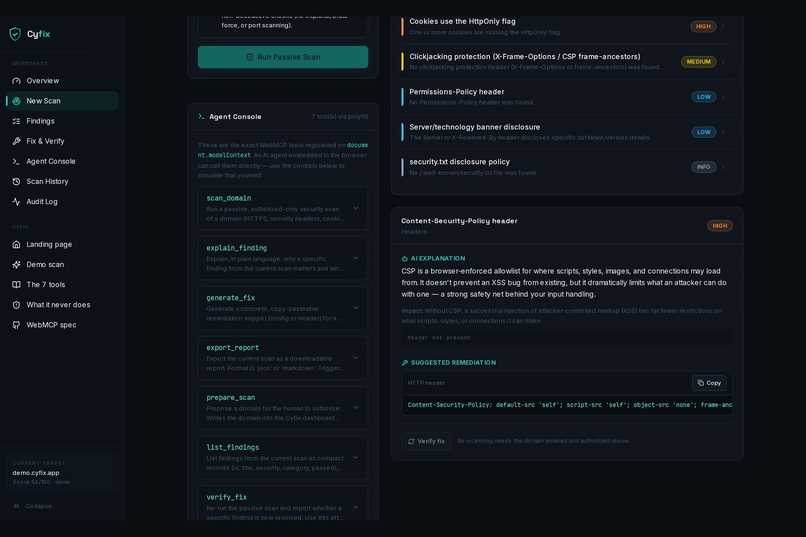Click the Agent Console terminal icon in sidebar
806x537 pixels.
tap(16, 161)
